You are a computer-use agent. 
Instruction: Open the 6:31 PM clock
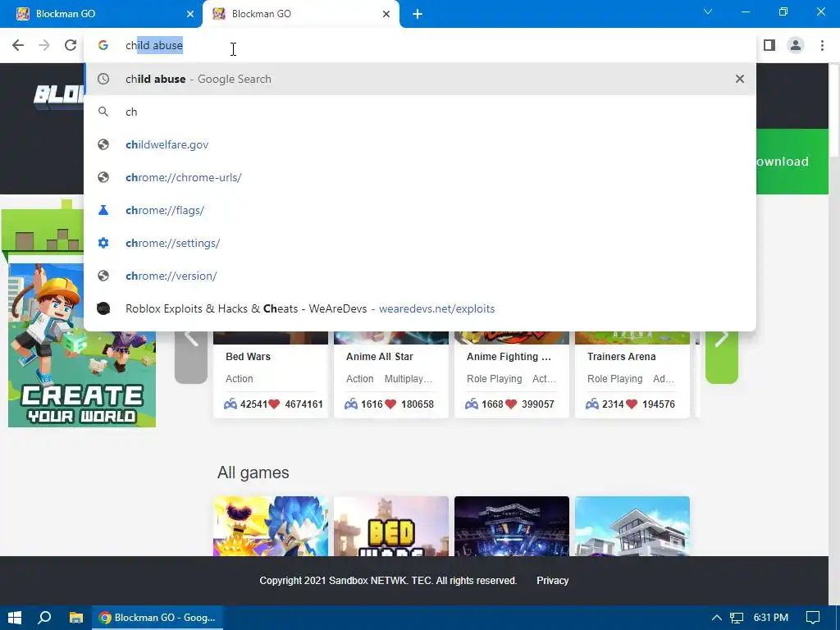pyautogui.click(x=771, y=618)
